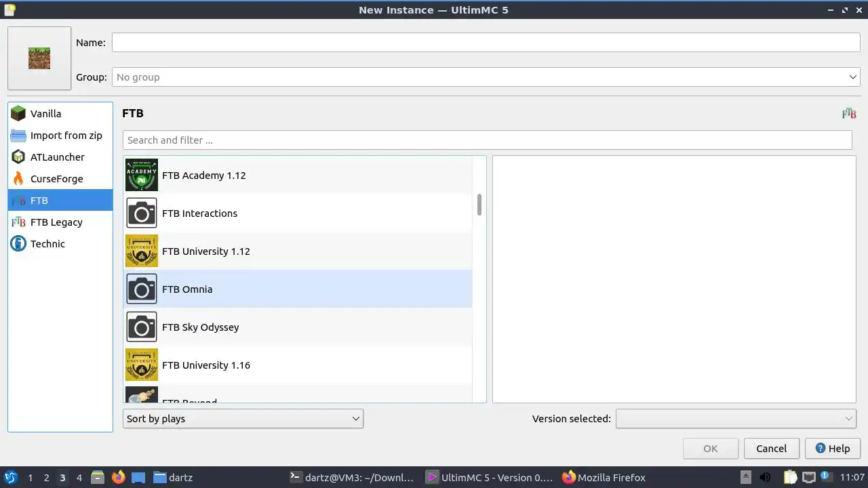Click the 11:07 clock in tray
Screen dimensions: 868x488
pos(852,478)
